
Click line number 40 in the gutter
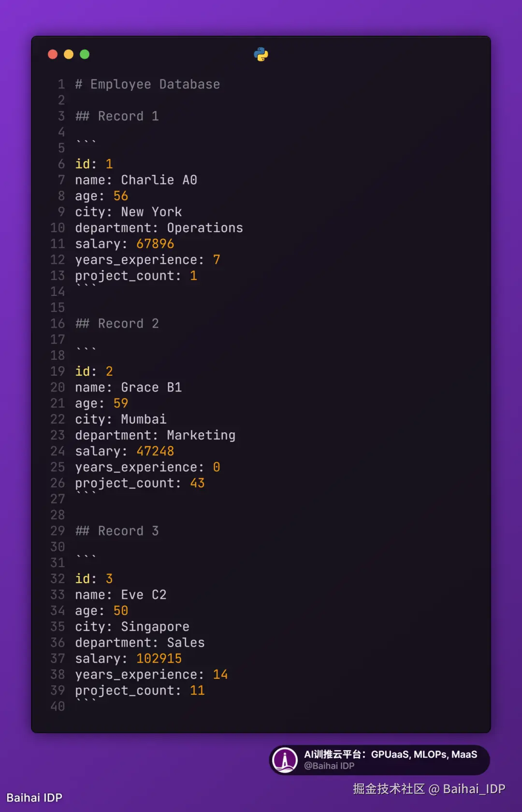(58, 706)
